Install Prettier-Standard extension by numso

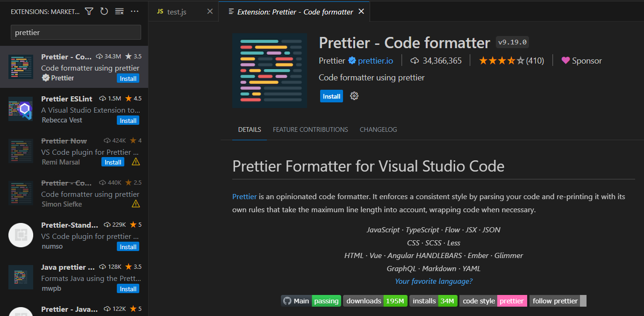point(128,247)
